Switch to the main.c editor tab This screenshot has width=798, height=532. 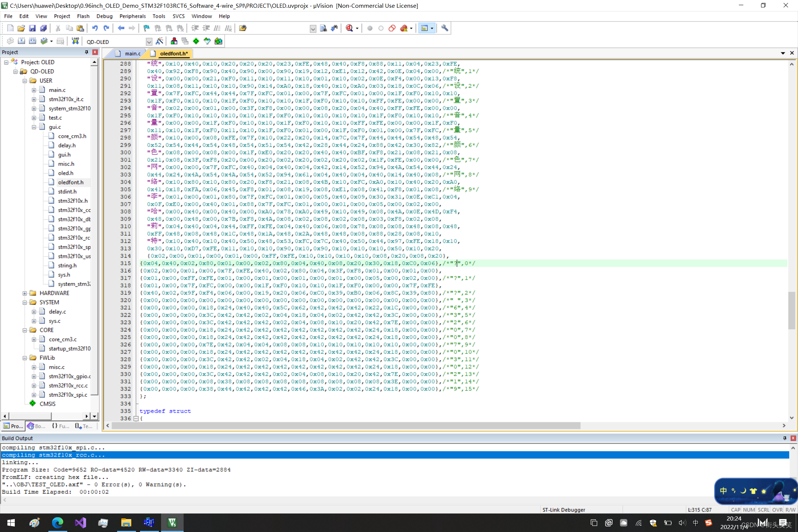point(128,54)
